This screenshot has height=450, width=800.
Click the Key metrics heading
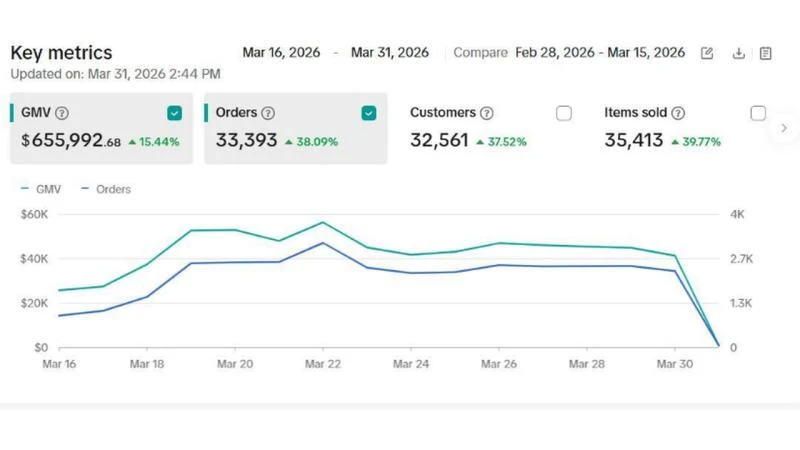61,53
